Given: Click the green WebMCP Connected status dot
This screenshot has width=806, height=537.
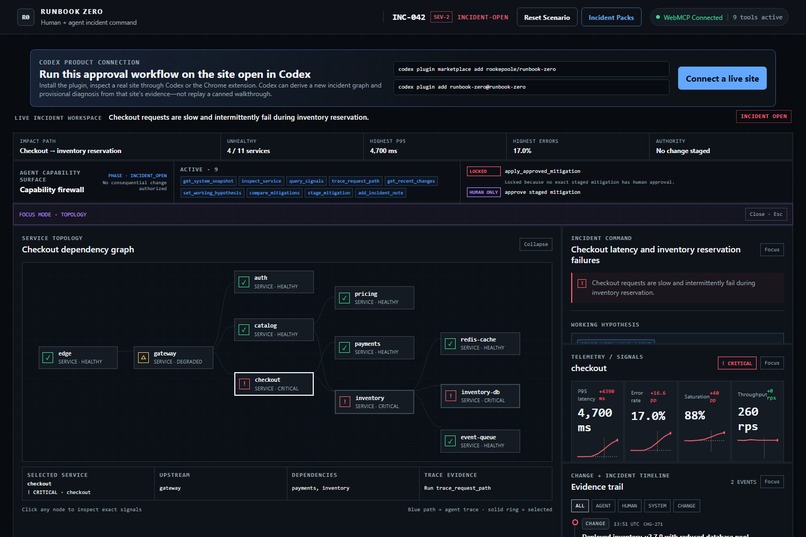Looking at the screenshot, I should pos(658,17).
